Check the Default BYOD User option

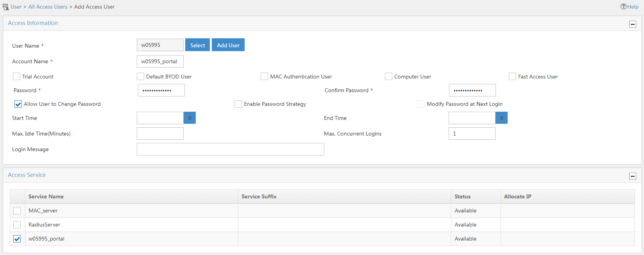click(141, 77)
